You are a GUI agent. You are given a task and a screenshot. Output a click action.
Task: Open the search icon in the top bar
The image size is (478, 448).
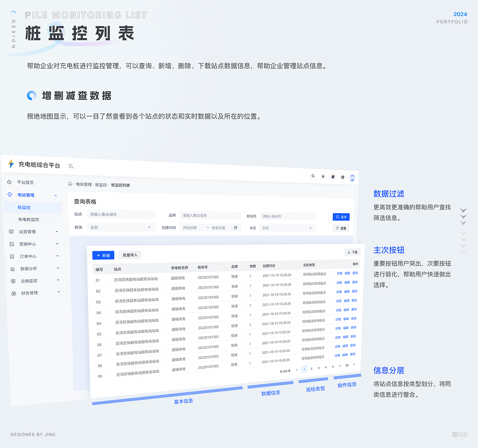tap(313, 176)
